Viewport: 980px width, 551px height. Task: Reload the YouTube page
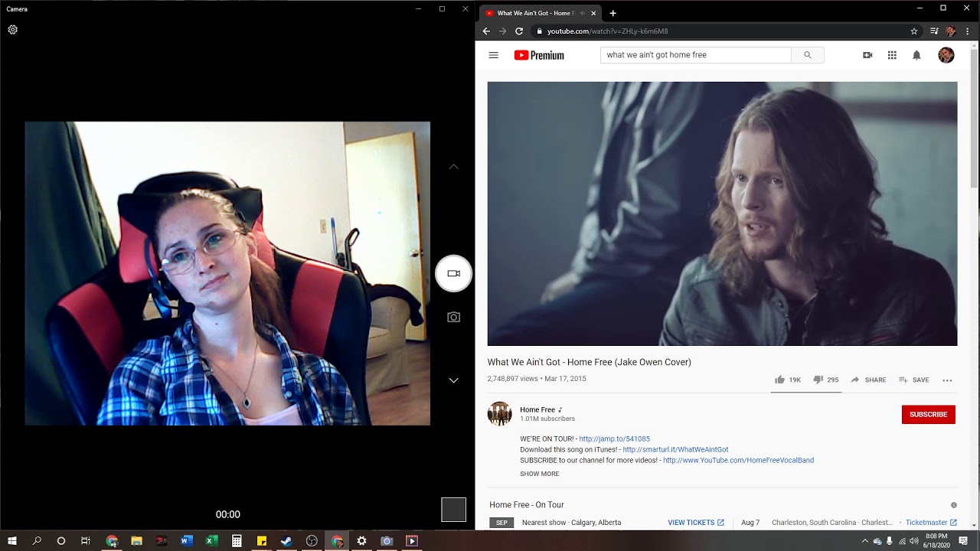519,31
